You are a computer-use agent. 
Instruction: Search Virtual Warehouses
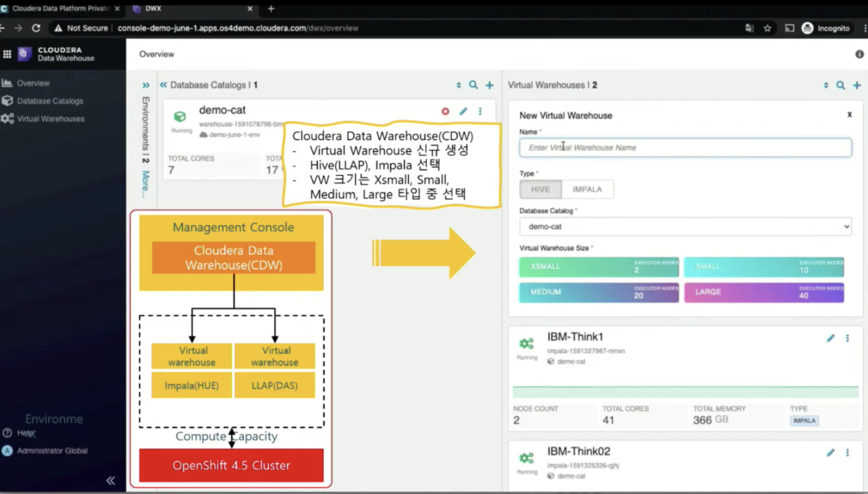click(841, 85)
